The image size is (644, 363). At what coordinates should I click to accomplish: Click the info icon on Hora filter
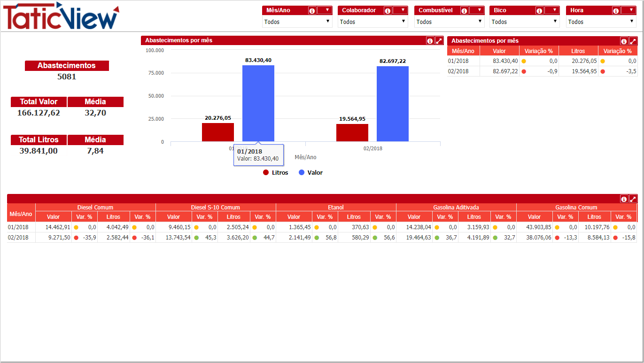(x=616, y=11)
